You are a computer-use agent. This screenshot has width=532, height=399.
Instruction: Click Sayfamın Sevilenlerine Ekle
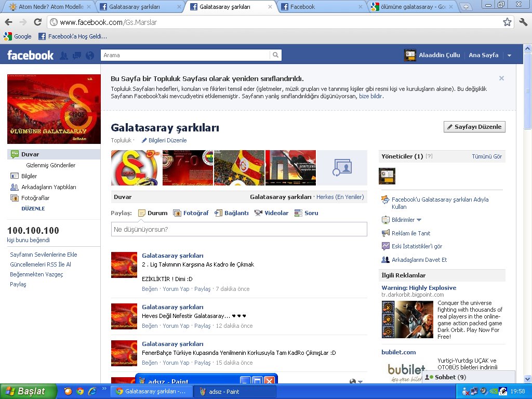[x=44, y=255]
